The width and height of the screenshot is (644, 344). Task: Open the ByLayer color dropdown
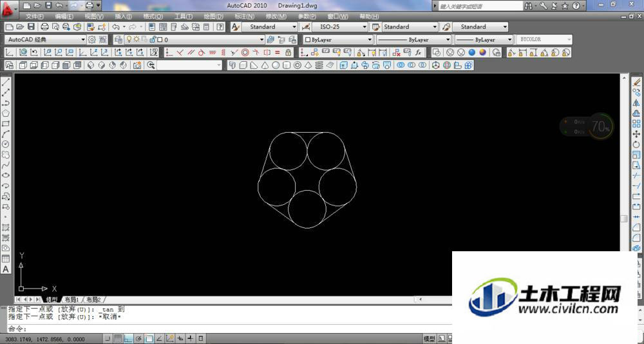tap(338, 39)
